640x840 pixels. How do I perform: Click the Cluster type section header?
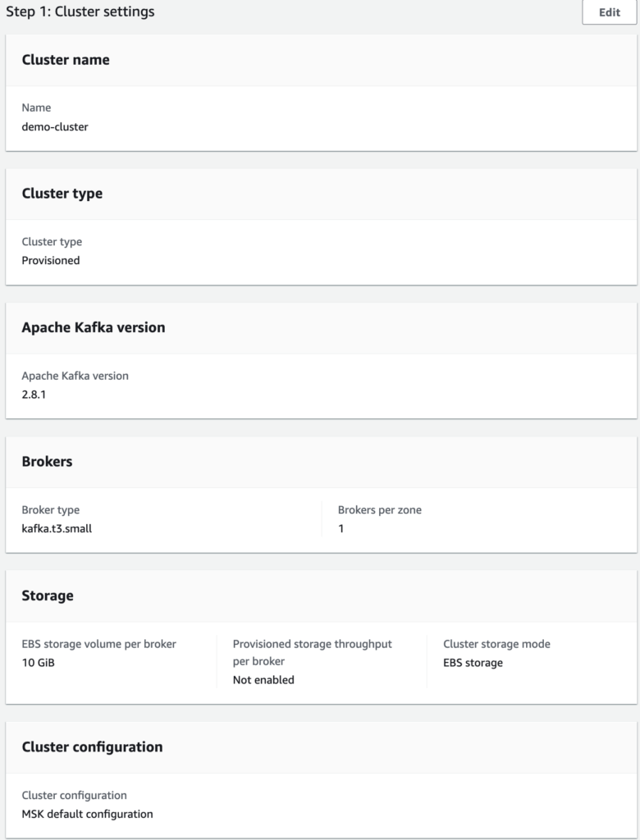[x=62, y=194]
